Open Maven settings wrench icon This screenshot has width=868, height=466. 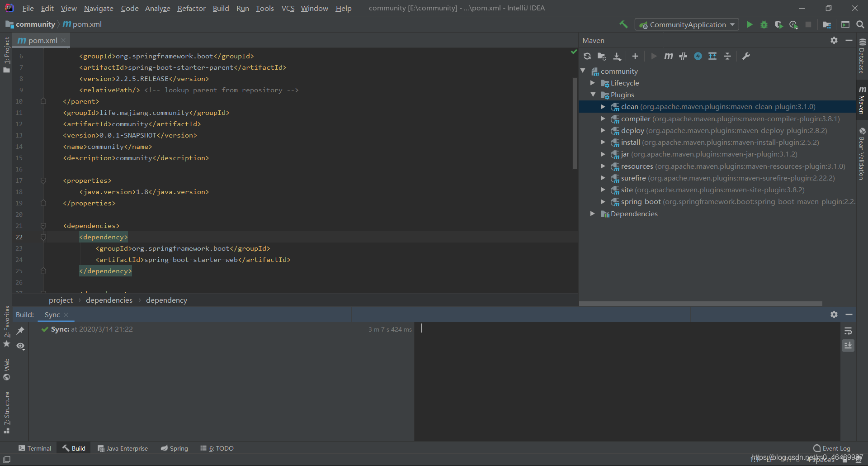pyautogui.click(x=746, y=56)
